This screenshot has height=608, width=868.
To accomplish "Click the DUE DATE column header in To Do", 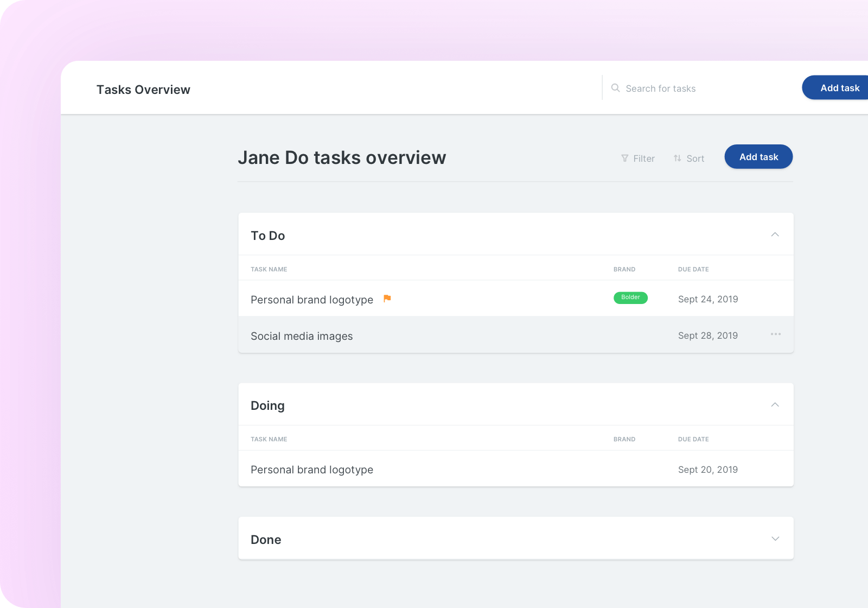I will pos(693,269).
